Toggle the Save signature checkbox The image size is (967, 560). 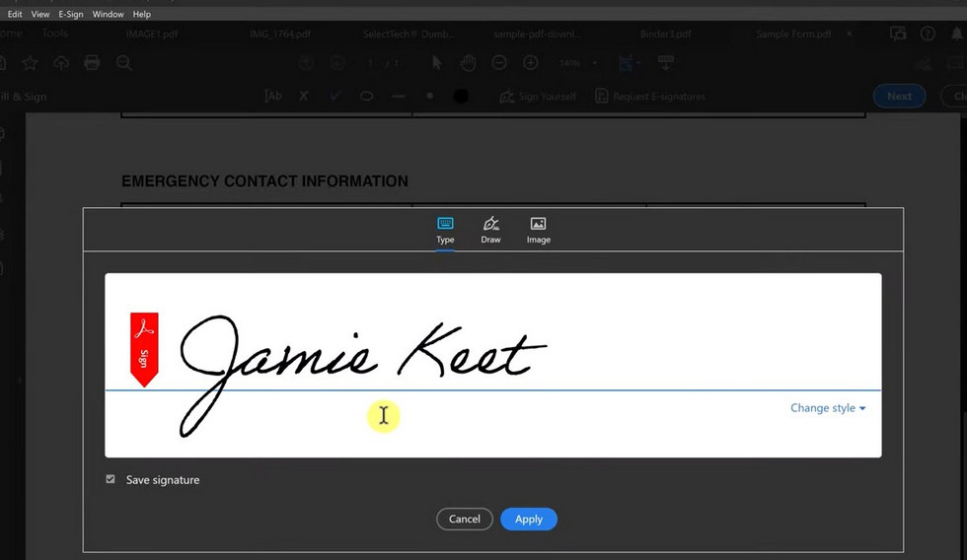click(x=111, y=480)
